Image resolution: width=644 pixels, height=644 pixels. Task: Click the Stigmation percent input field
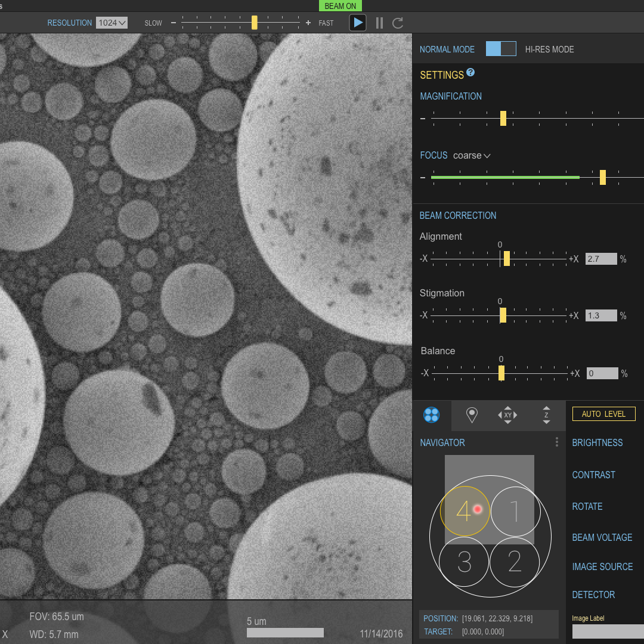click(601, 315)
